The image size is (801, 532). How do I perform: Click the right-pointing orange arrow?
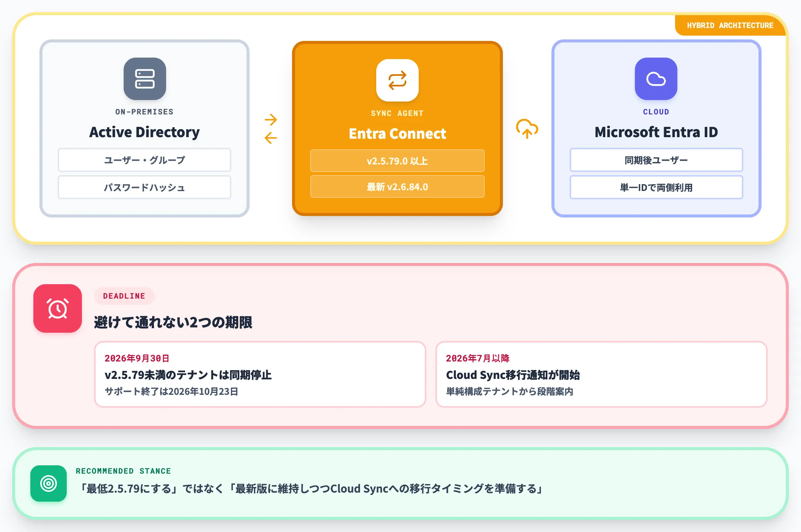271,120
